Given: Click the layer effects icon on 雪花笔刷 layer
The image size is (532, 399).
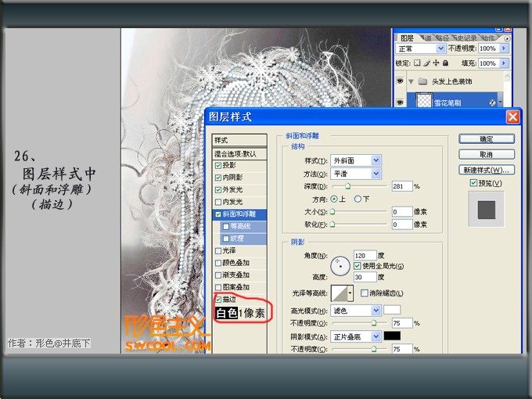Looking at the screenshot, I should click(x=492, y=102).
